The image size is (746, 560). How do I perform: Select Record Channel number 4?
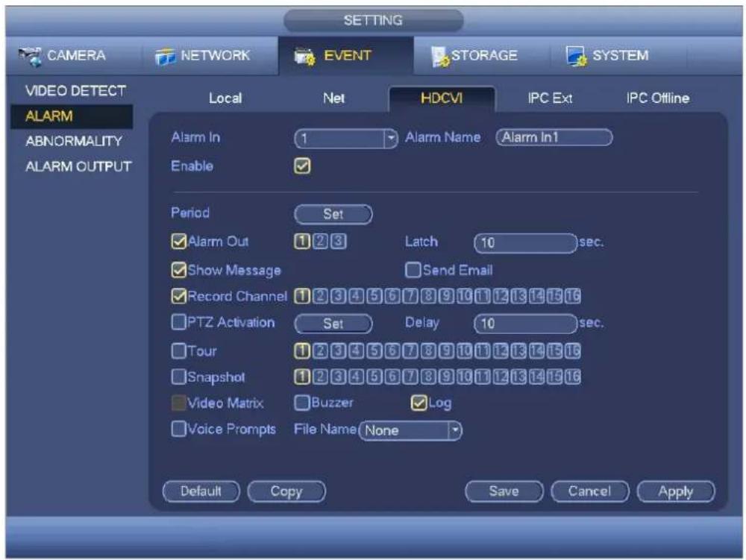(356, 296)
